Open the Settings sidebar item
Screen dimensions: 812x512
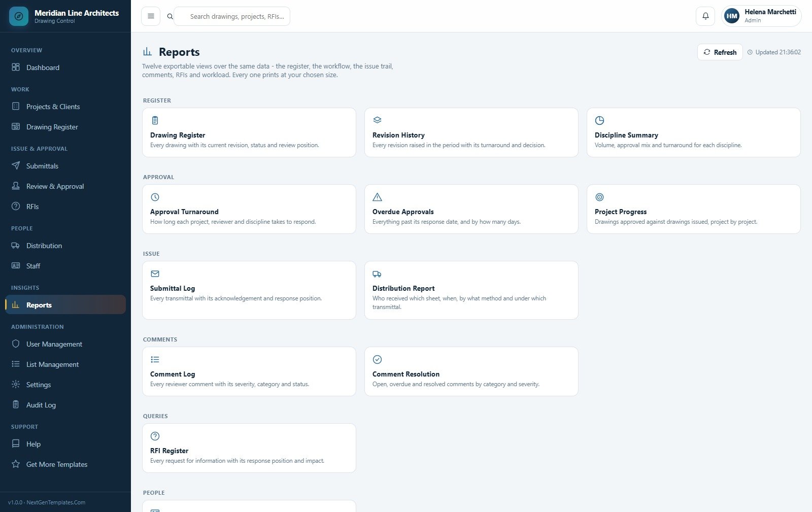coord(65,384)
